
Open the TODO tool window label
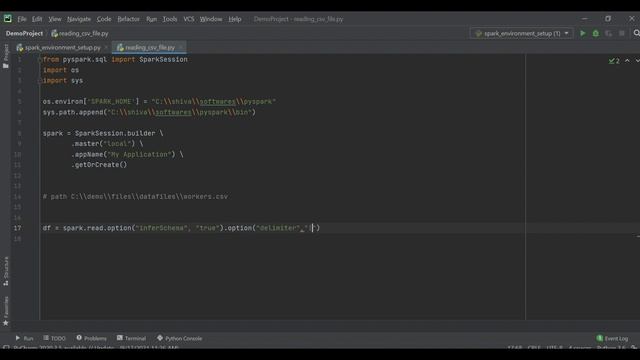tap(58, 338)
